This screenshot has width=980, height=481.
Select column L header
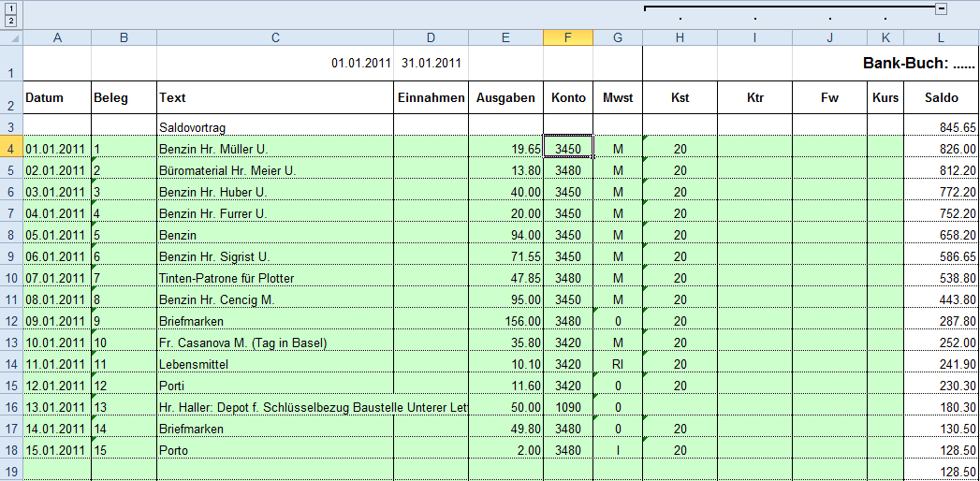point(941,37)
